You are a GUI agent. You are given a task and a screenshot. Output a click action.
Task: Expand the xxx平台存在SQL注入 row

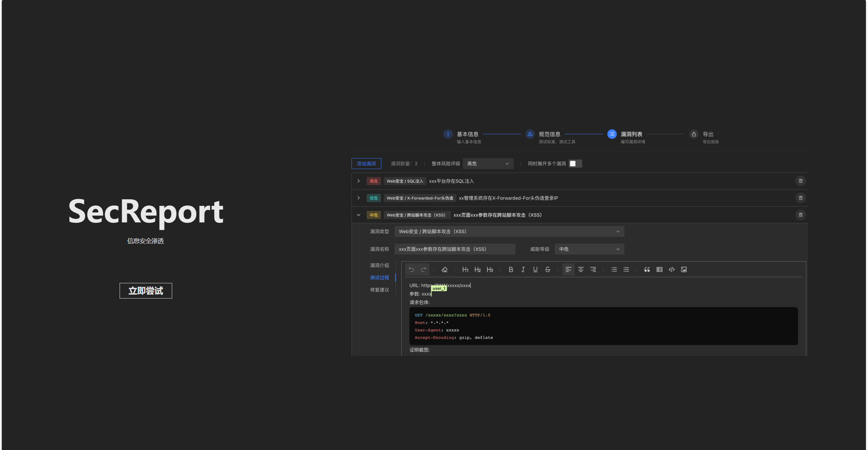tap(358, 181)
